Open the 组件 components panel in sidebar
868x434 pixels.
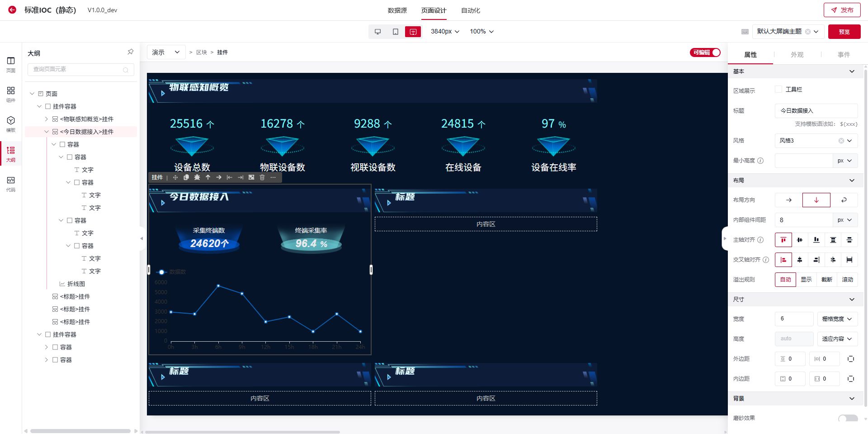click(11, 94)
